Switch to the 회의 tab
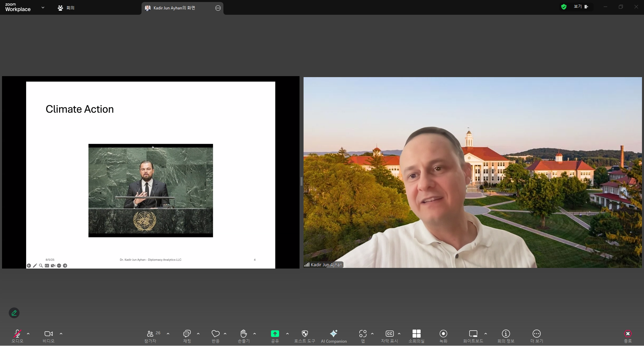Image resolution: width=644 pixels, height=346 pixels. pyautogui.click(x=66, y=8)
